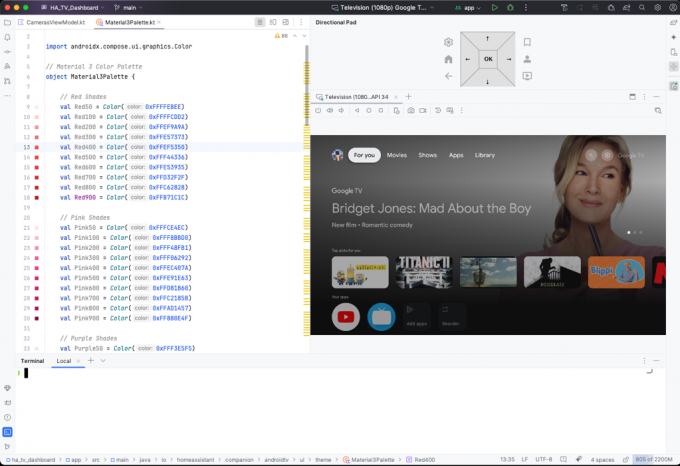Click emulator Back triangle icon
680x466 pixels.
tap(357, 111)
